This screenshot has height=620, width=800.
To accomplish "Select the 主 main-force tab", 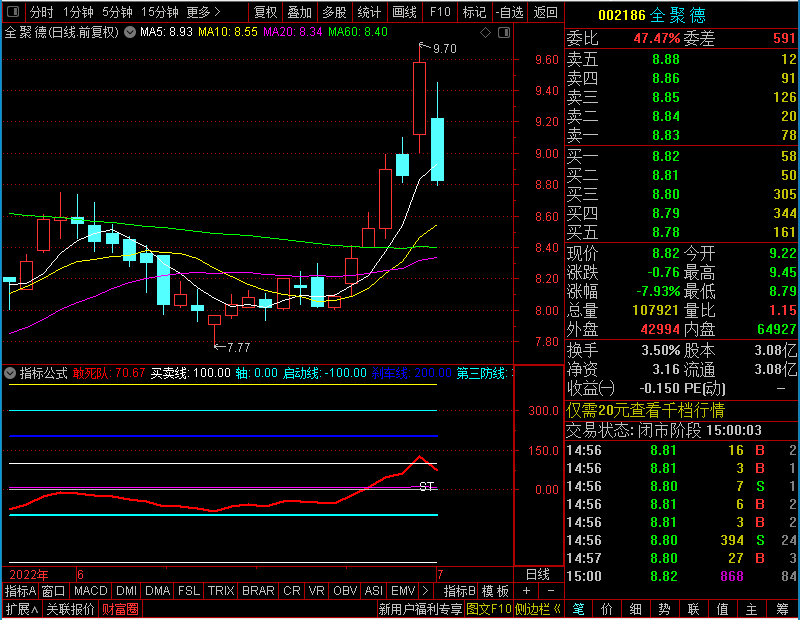I will coord(752,609).
